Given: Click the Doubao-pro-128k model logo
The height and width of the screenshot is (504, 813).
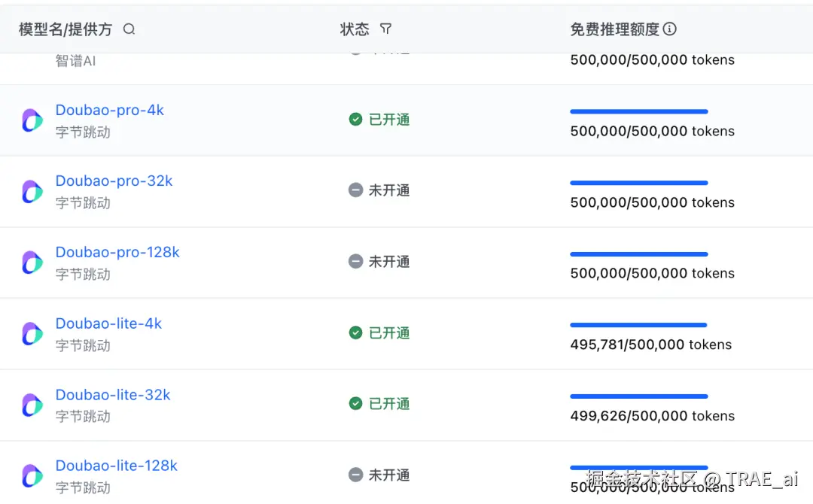Looking at the screenshot, I should pyautogui.click(x=32, y=261).
